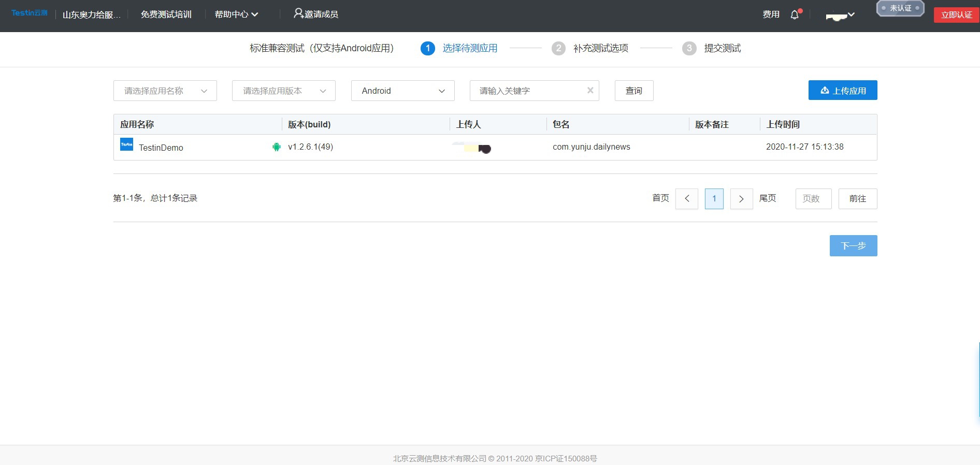Open the 请选择应用名称 dropdown
The height and width of the screenshot is (465, 980).
click(x=165, y=91)
